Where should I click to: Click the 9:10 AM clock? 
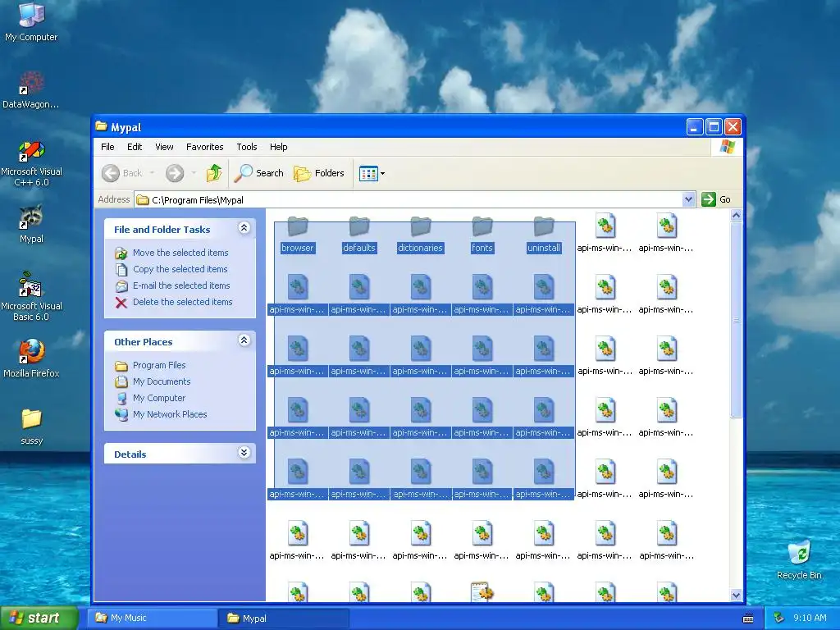pos(810,619)
